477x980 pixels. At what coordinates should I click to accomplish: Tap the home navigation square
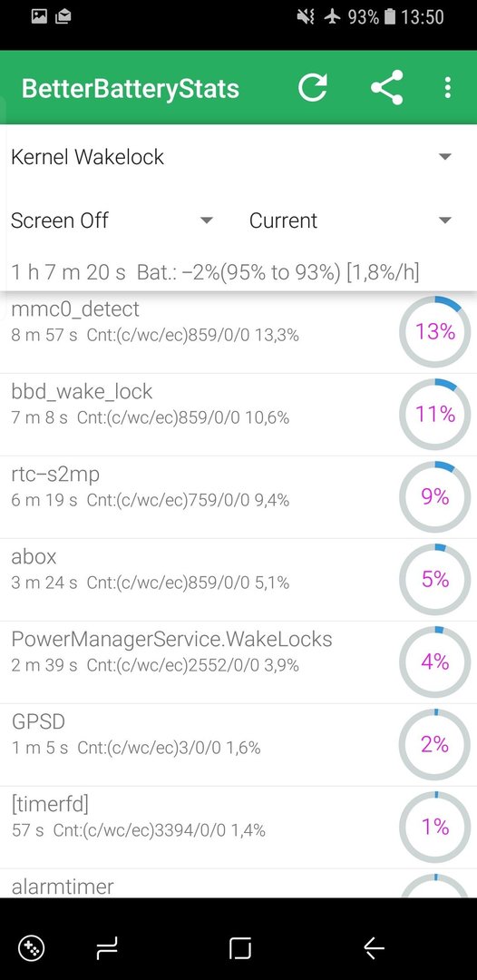coord(240,948)
